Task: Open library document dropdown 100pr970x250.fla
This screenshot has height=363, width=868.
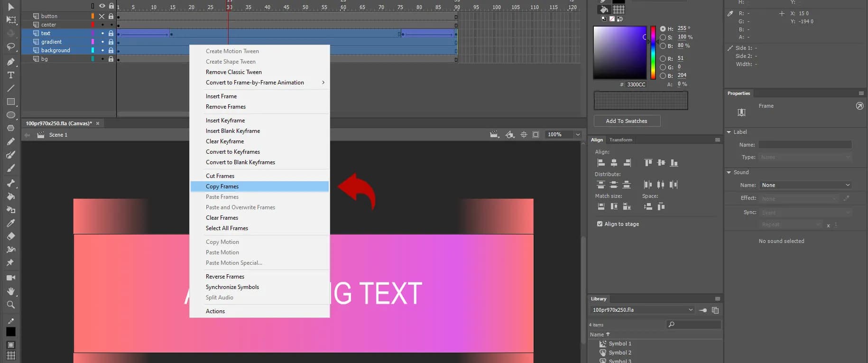Action: (x=642, y=310)
